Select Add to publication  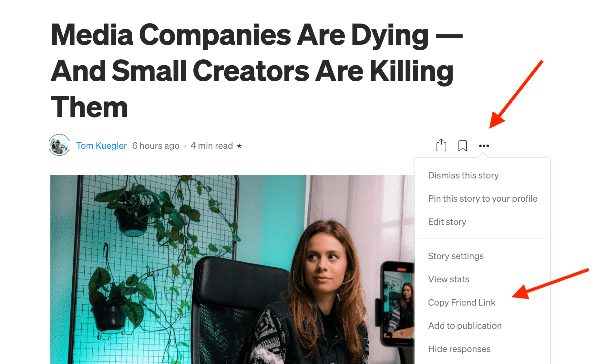pyautogui.click(x=465, y=326)
